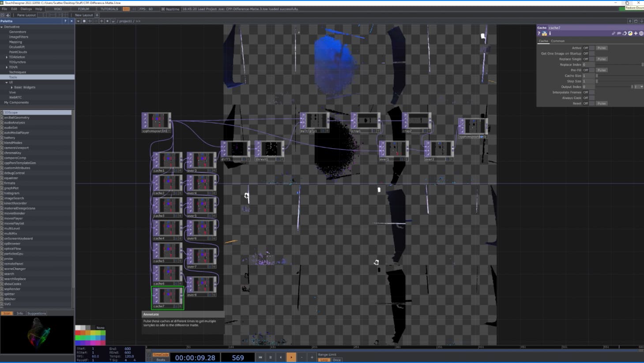Expand the TDAbleton palette folder

click(x=7, y=57)
